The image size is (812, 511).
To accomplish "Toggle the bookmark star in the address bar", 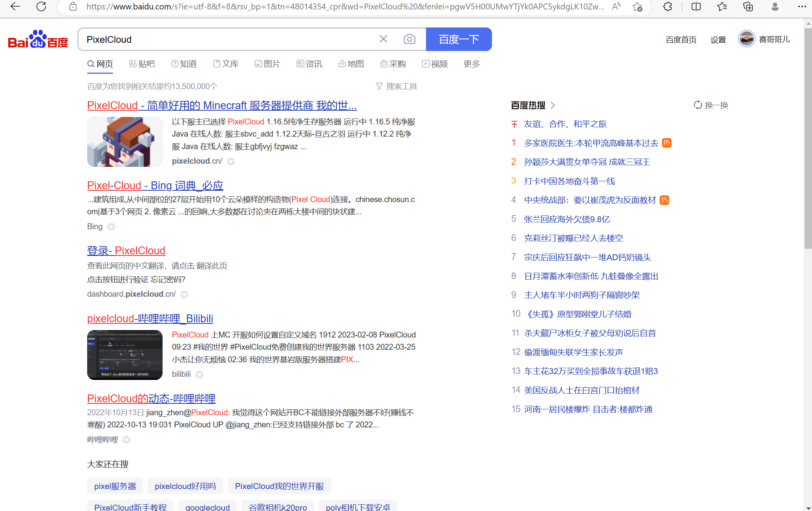I will (637, 7).
